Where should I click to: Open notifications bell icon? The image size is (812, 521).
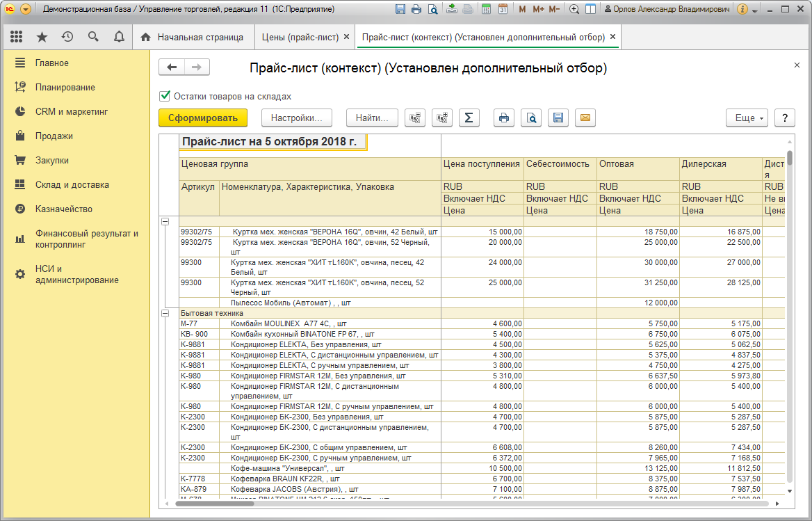pos(119,37)
